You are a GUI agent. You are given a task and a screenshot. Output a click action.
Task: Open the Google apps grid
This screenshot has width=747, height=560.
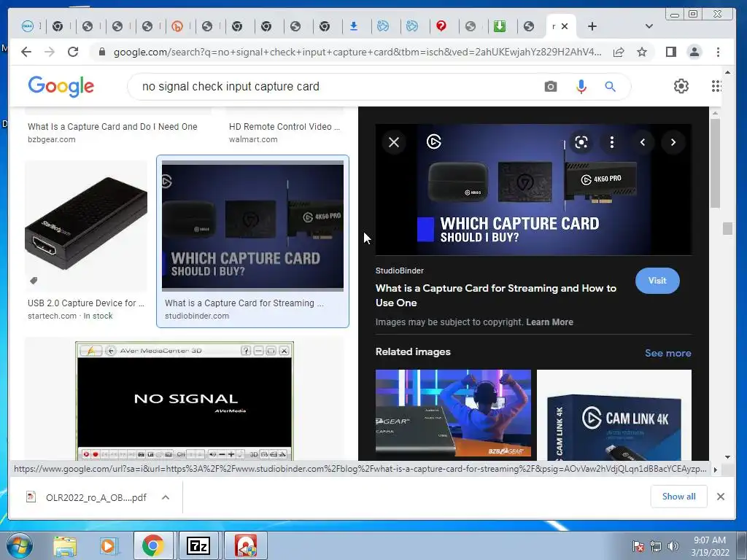[x=716, y=86]
